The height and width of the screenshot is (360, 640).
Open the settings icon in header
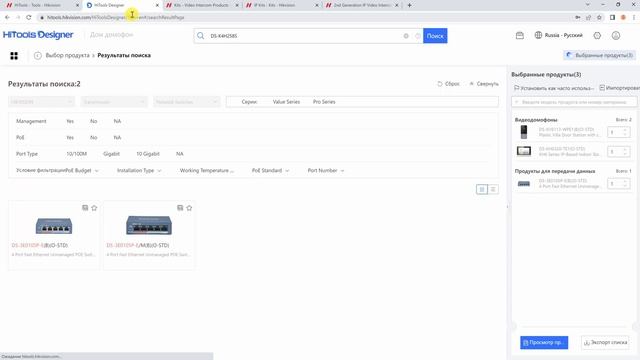pyautogui.click(x=597, y=36)
